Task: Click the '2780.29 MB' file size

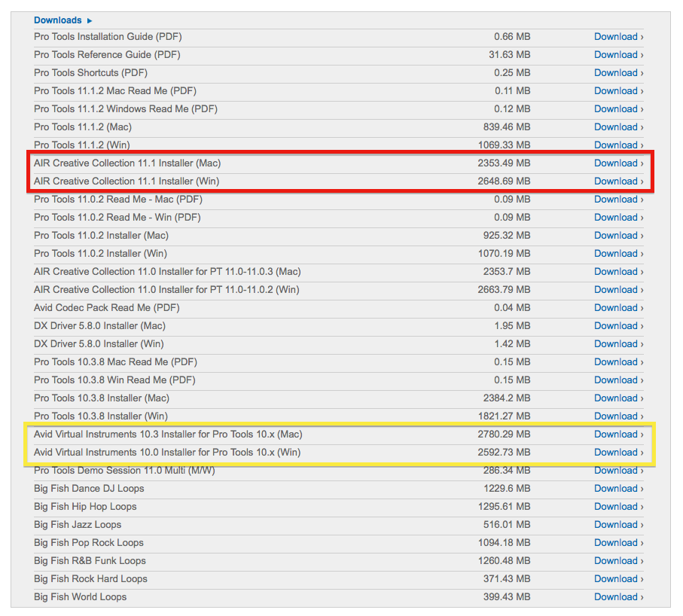Action: [x=504, y=435]
